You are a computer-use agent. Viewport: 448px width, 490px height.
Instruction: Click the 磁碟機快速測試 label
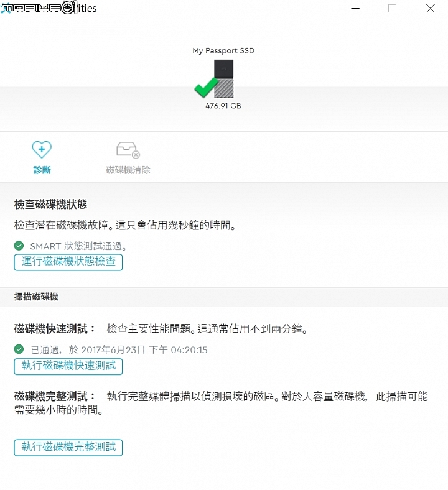(54, 329)
